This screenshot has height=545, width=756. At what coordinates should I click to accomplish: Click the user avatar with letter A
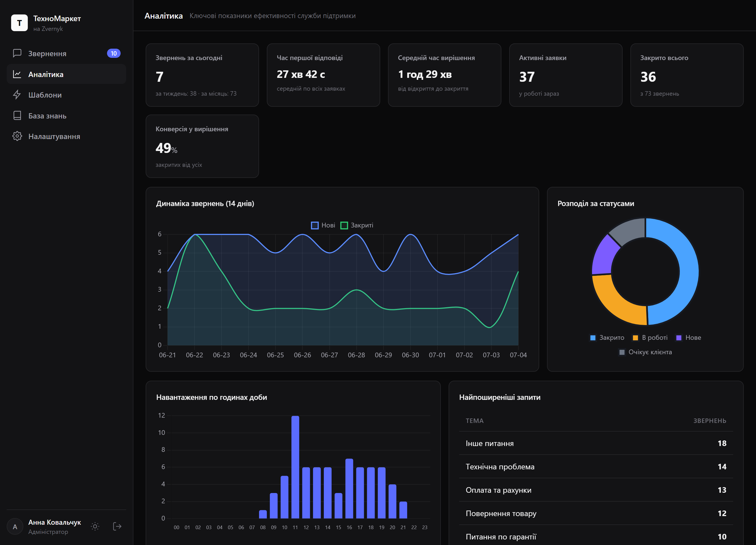pyautogui.click(x=15, y=527)
